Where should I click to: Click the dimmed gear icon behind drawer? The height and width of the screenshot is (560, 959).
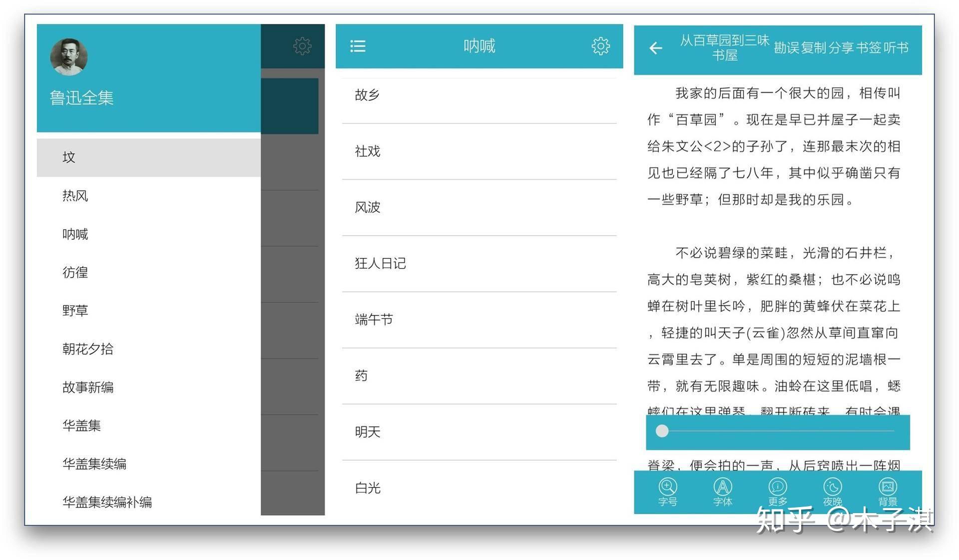302,46
